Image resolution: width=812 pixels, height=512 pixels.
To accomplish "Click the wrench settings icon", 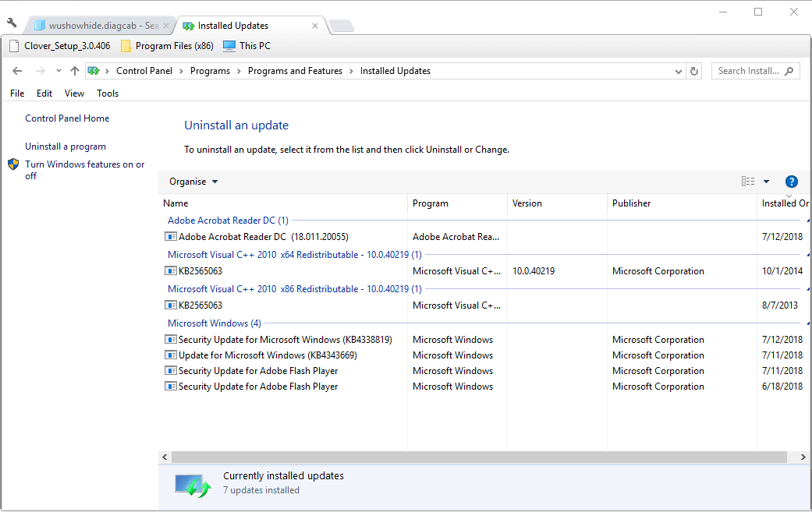I will point(12,23).
